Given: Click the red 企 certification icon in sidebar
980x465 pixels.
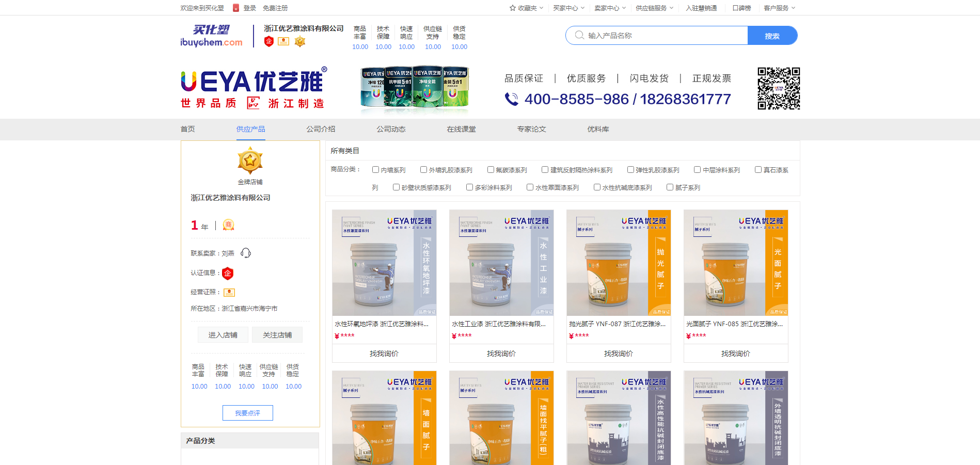Looking at the screenshot, I should click(228, 273).
